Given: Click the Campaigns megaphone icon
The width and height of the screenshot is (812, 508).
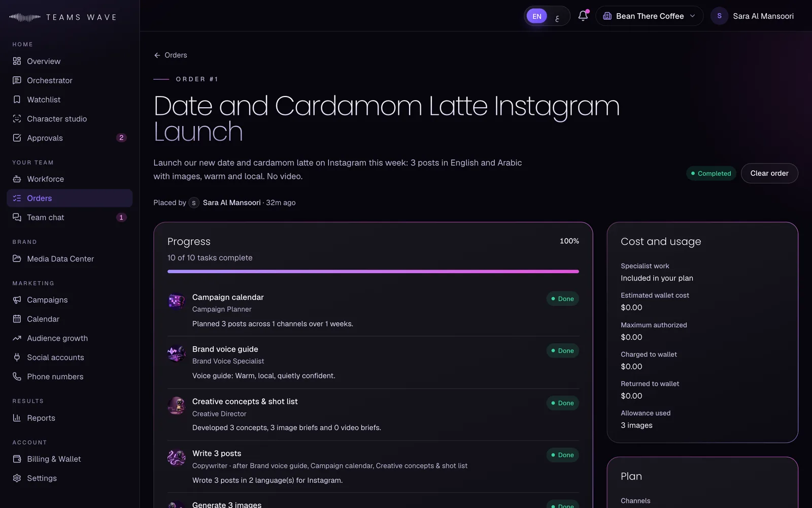Looking at the screenshot, I should point(17,300).
